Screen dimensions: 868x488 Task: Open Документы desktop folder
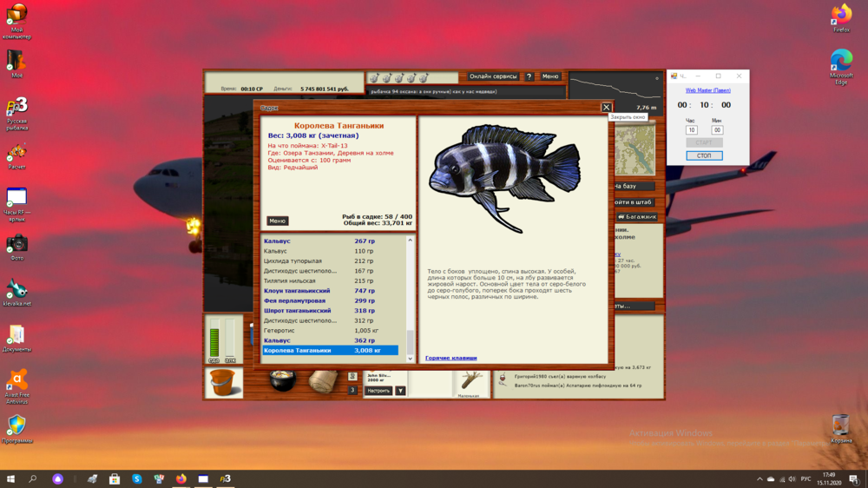pyautogui.click(x=16, y=339)
